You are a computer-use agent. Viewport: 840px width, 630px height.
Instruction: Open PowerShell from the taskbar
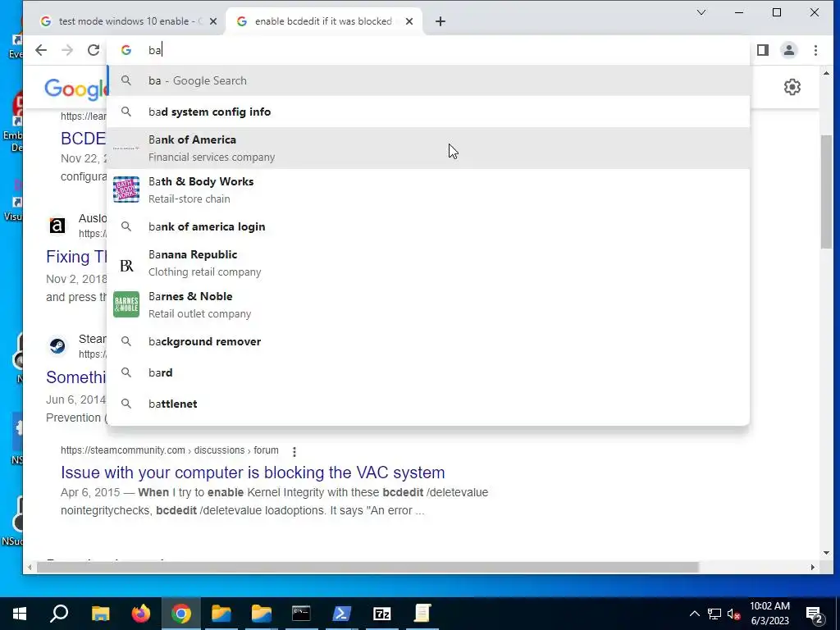[x=341, y=614]
